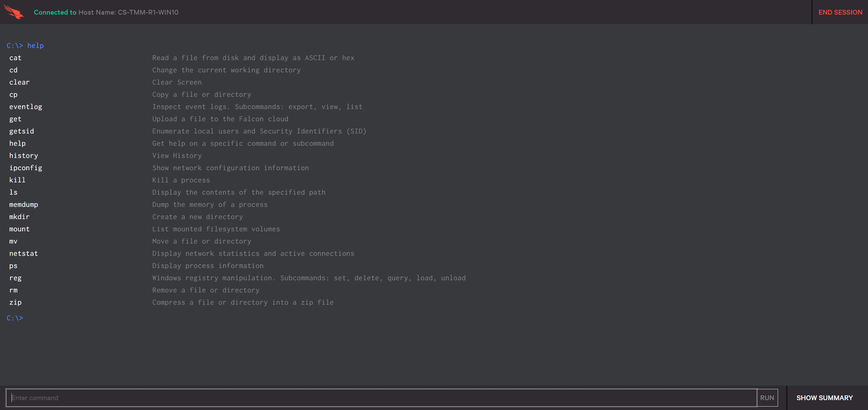
Task: Click the 'Kill a process' description
Action: click(181, 180)
